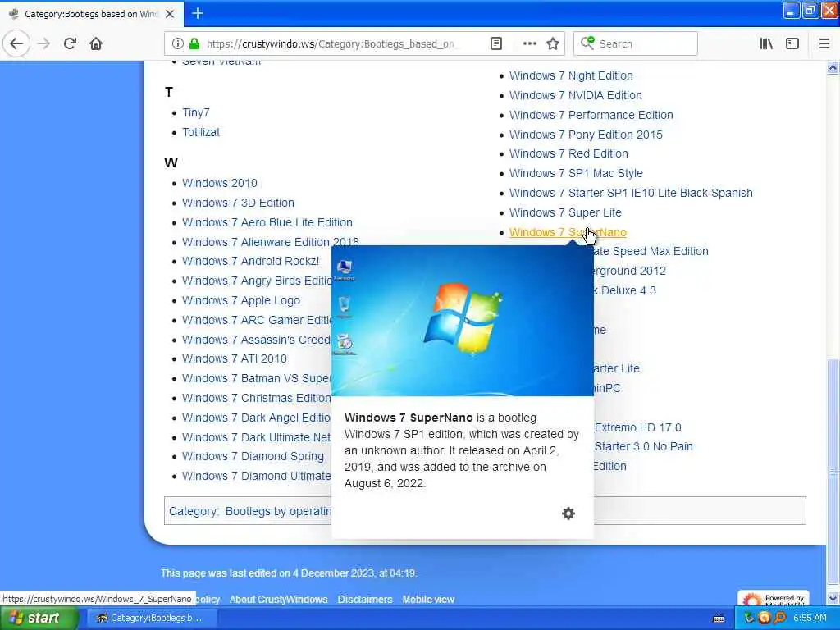The image size is (840, 630).
Task: Open About CrustyWindows footer link
Action: pos(279,600)
